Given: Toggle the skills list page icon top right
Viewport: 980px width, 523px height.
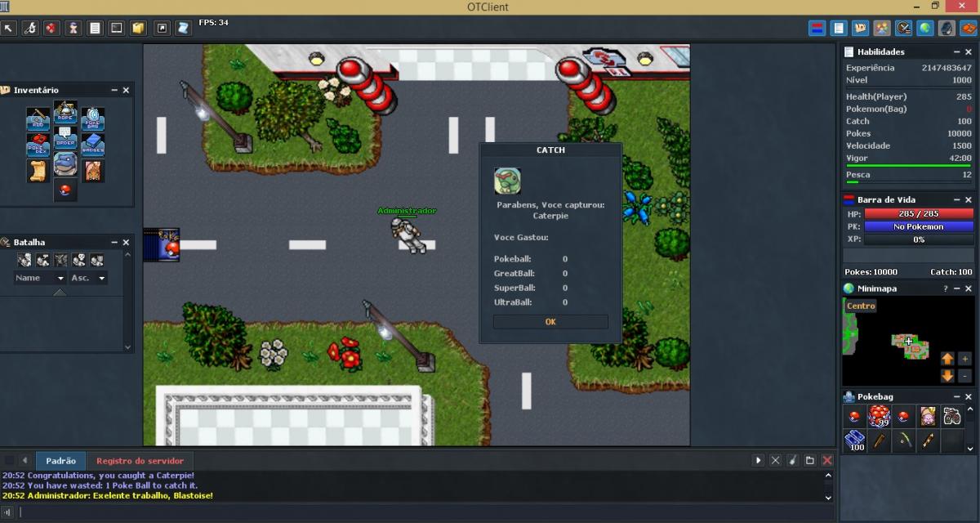Looking at the screenshot, I should [839, 28].
